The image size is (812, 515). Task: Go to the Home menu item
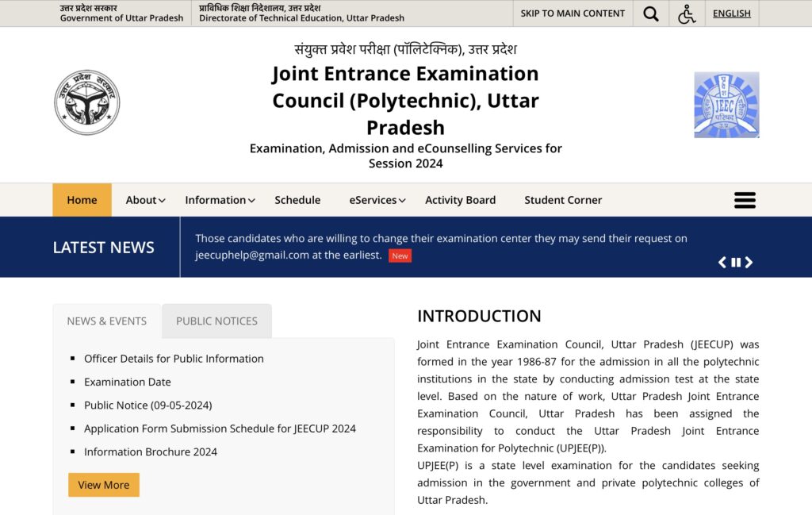click(82, 200)
